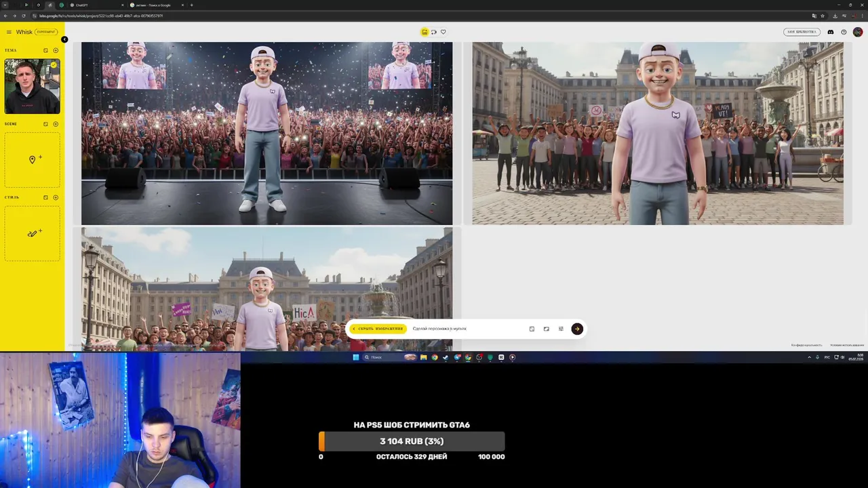
Task: Open the Discord community icon
Action: point(831,32)
